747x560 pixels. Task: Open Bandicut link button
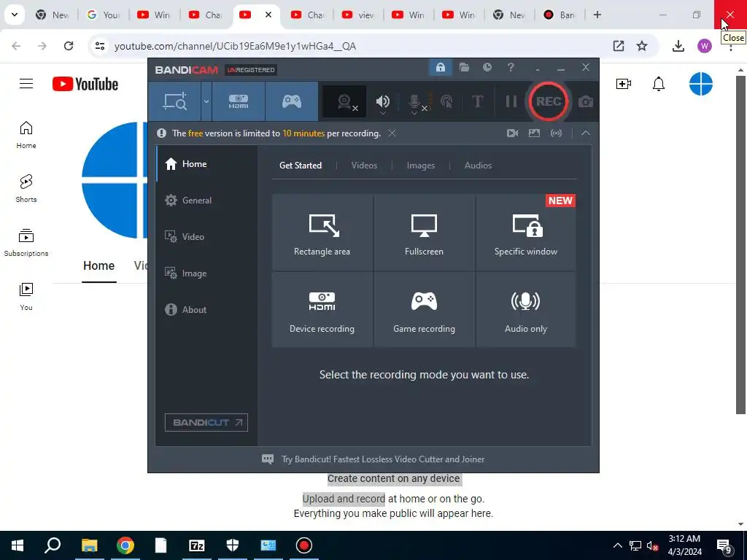coord(206,422)
